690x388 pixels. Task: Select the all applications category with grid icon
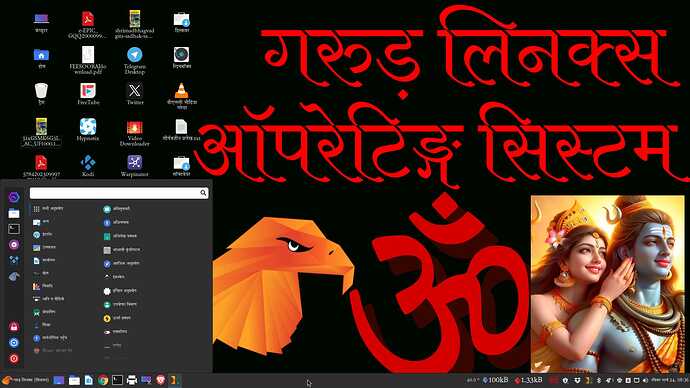pos(49,209)
